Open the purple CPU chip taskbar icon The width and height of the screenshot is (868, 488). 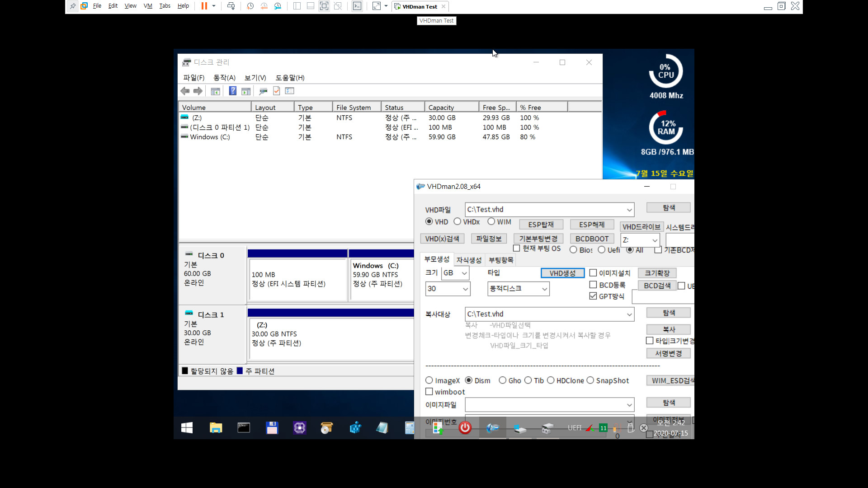tap(299, 427)
